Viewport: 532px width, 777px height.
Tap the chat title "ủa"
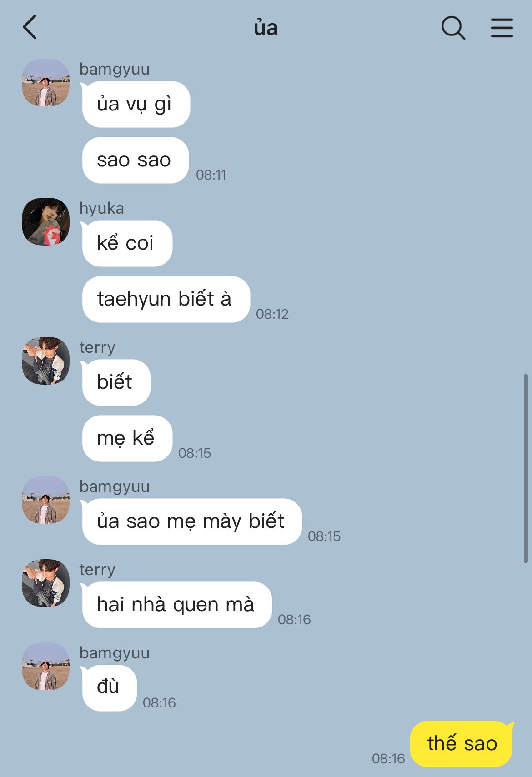tap(266, 28)
